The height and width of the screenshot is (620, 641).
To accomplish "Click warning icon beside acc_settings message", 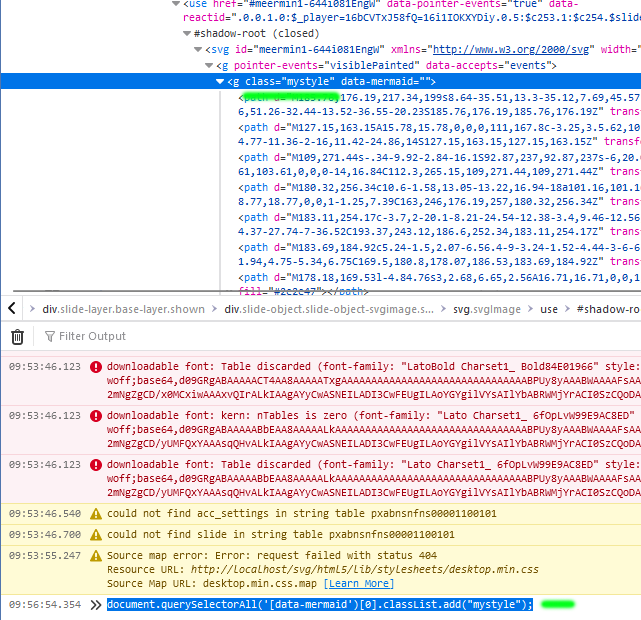I will 96,514.
